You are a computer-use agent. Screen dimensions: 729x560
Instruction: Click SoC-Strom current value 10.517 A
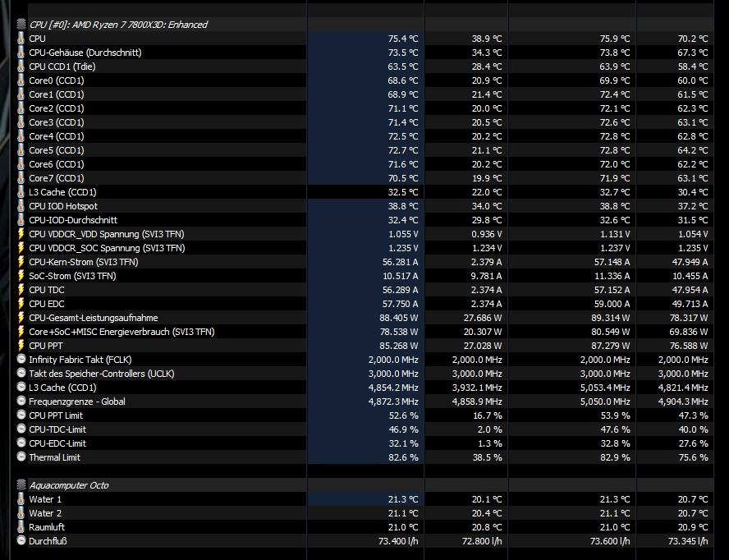(401, 276)
